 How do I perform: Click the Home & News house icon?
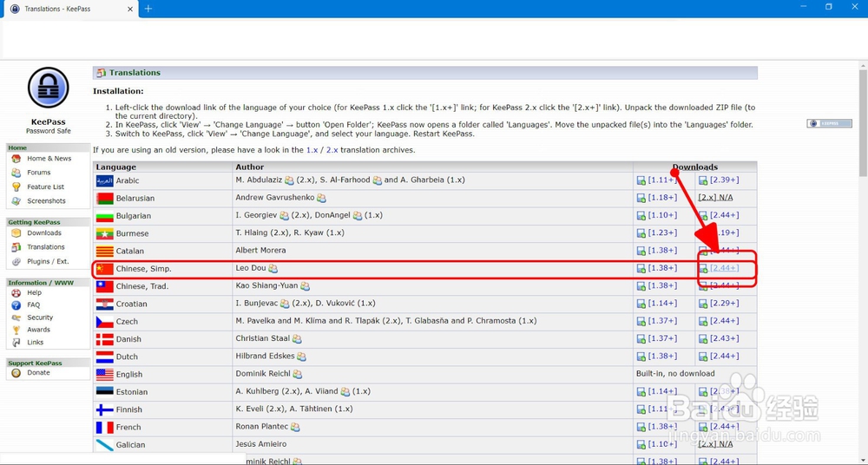[16, 158]
